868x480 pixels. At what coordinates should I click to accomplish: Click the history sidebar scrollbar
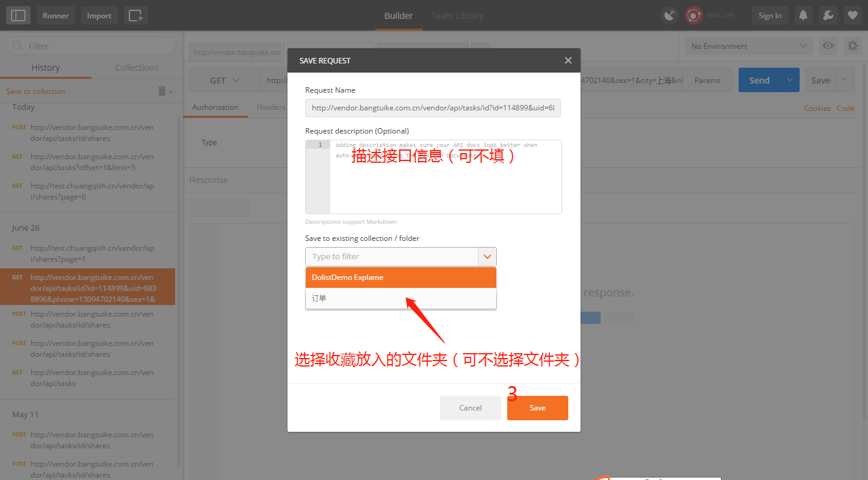pos(179,293)
